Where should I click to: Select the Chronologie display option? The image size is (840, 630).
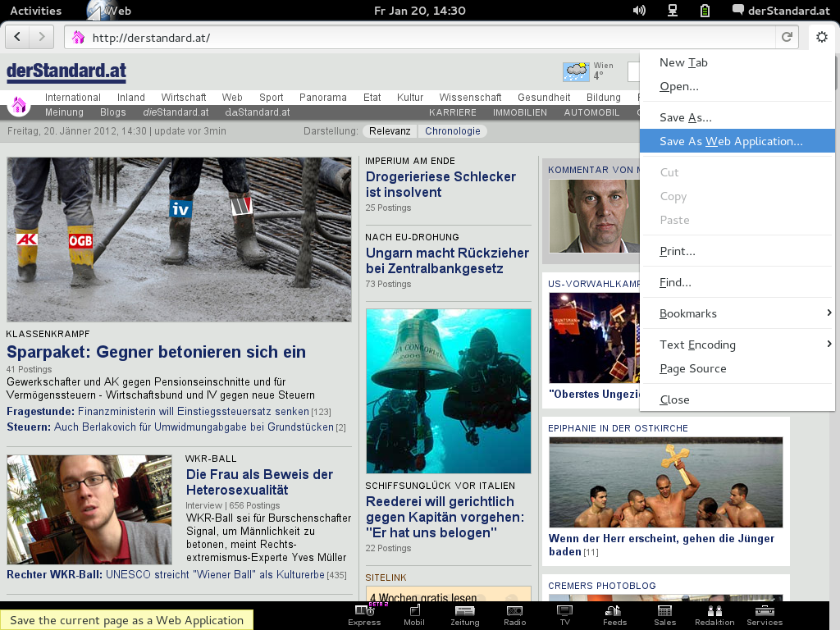click(453, 131)
